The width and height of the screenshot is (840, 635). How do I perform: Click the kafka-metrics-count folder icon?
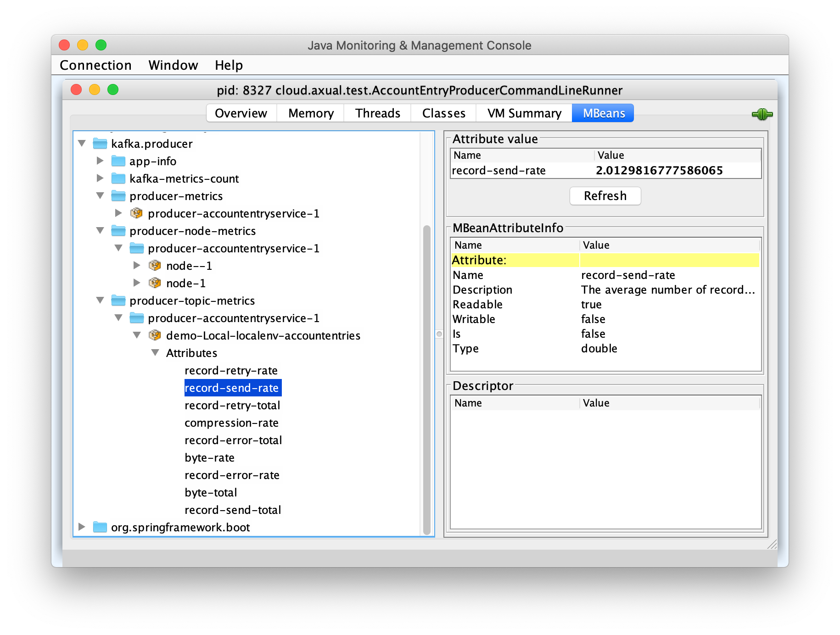tap(118, 178)
